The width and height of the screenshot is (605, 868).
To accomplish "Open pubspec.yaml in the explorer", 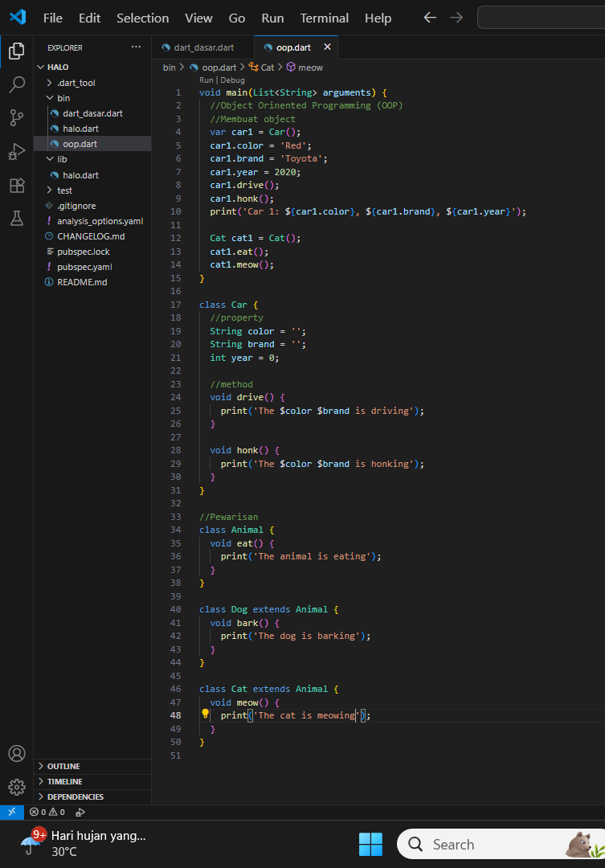I will [84, 267].
